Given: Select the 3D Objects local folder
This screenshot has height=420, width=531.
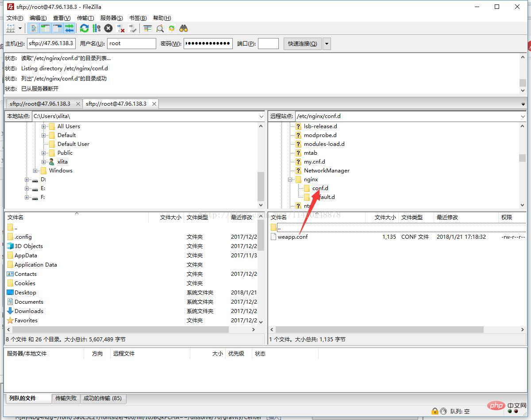Looking at the screenshot, I should click(29, 246).
